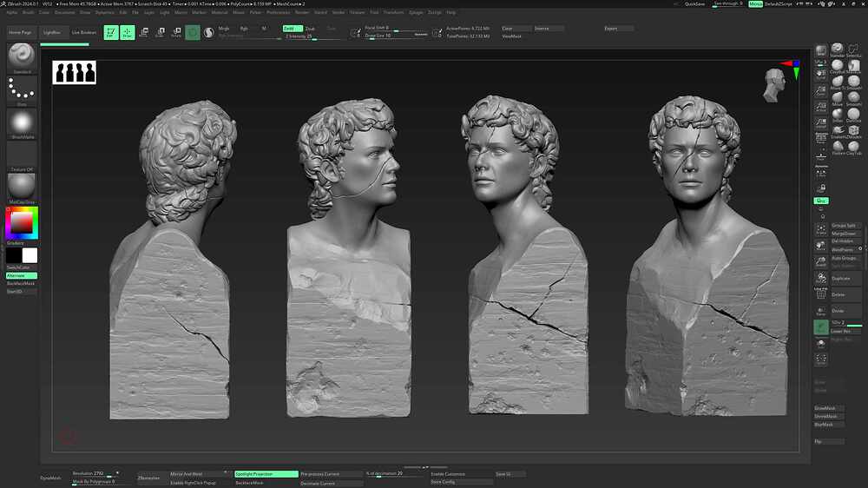The image size is (868, 488).
Task: Pick a color in the color picker square
Action: [x=22, y=222]
